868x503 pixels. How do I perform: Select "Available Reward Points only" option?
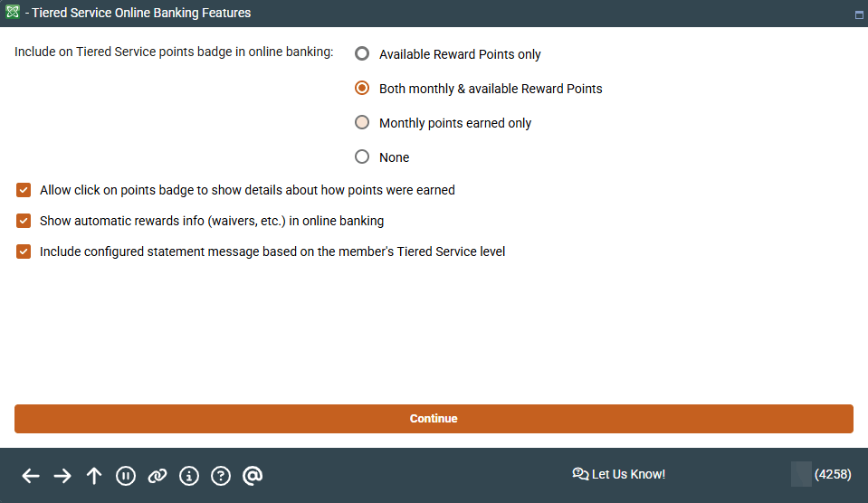[362, 54]
